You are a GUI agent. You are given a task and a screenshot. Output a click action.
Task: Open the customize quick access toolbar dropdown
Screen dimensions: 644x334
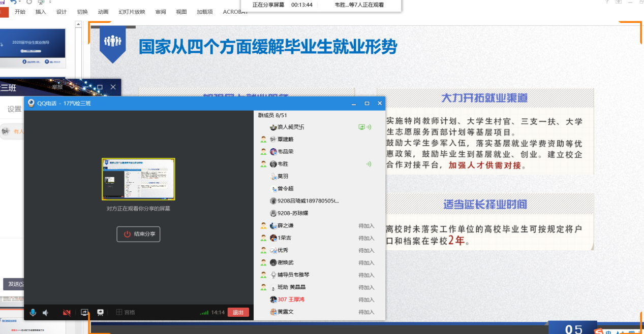pyautogui.click(x=51, y=2)
